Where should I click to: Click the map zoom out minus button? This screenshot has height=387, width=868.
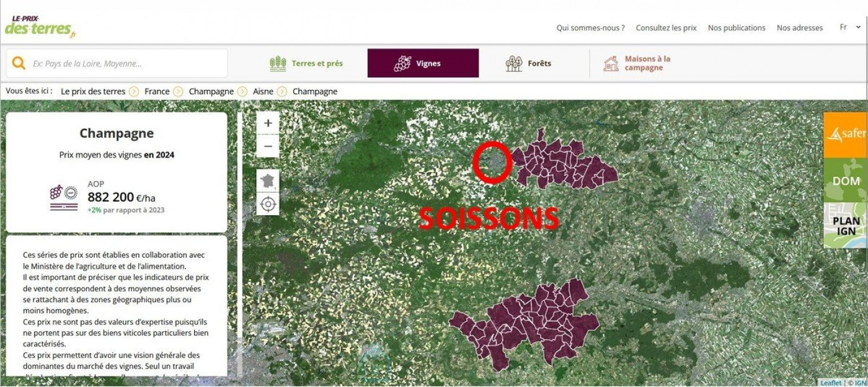point(268,146)
